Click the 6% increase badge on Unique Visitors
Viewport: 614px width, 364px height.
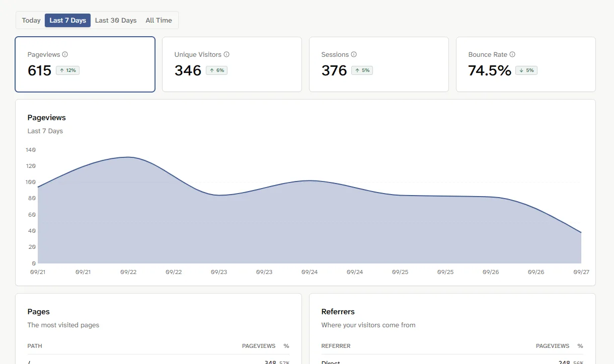[216, 70]
